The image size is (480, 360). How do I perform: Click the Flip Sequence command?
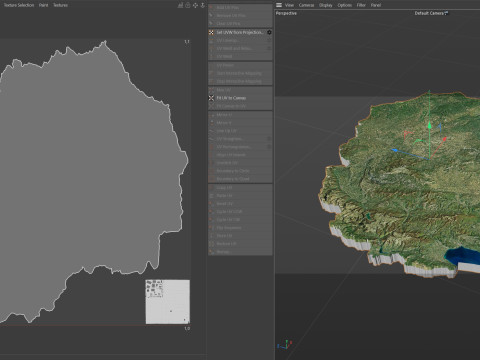(x=240, y=228)
